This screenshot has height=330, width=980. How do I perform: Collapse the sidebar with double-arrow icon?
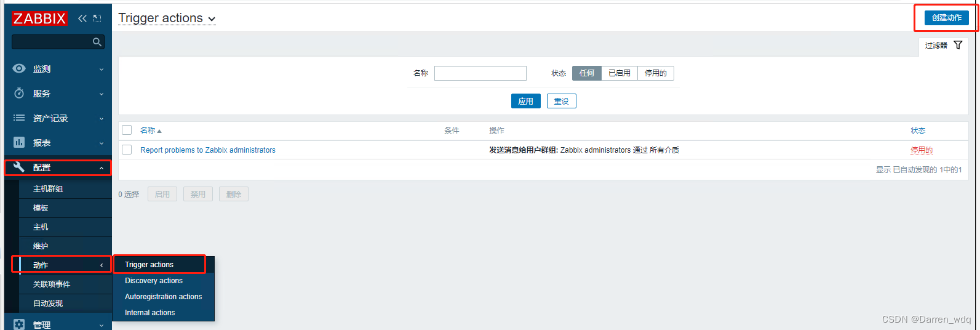coord(82,18)
